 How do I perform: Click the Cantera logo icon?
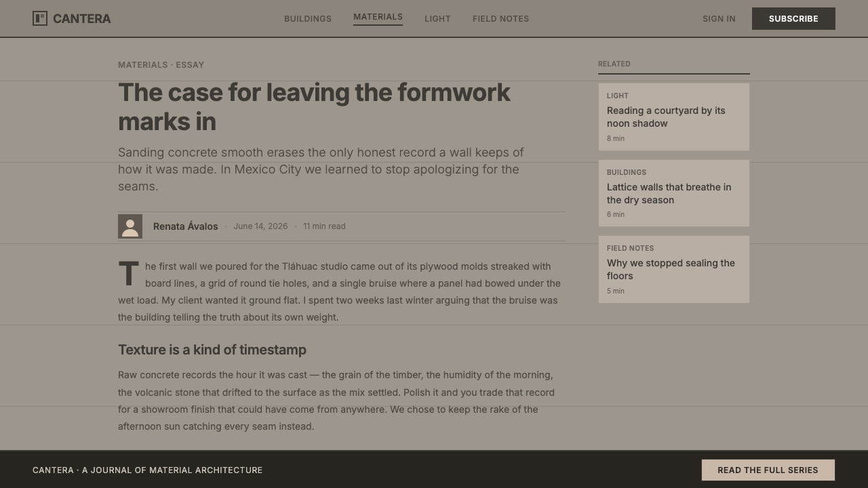point(40,18)
